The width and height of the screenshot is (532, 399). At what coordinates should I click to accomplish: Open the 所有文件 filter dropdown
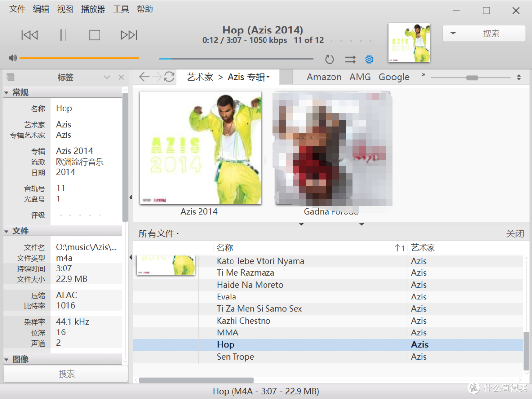pos(159,233)
